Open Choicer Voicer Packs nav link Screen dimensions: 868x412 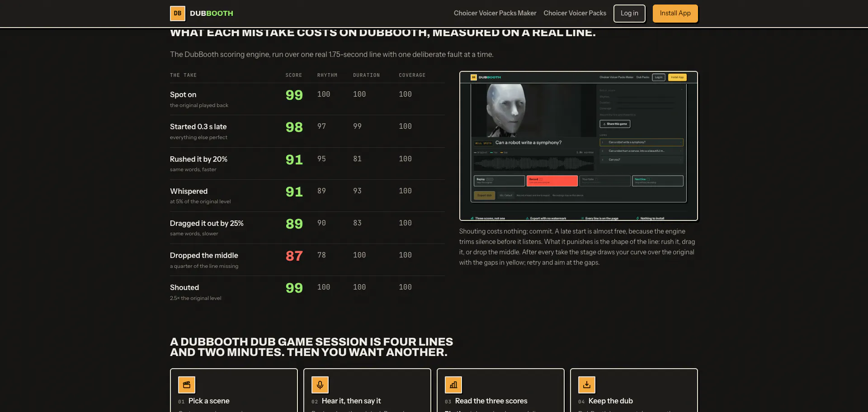click(575, 13)
